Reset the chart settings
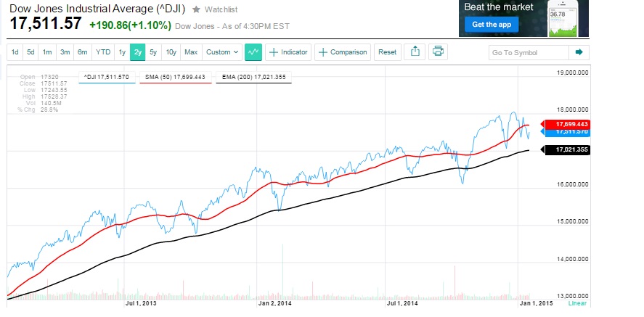 (x=388, y=52)
